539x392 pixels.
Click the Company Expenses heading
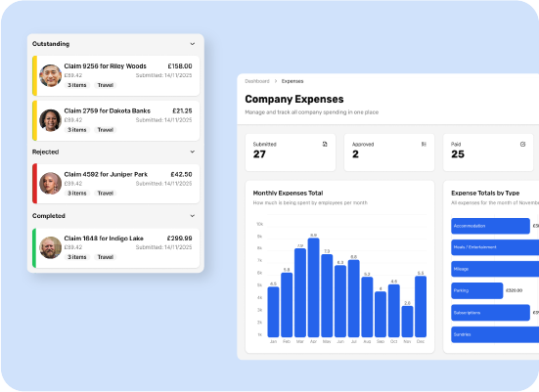[294, 100]
